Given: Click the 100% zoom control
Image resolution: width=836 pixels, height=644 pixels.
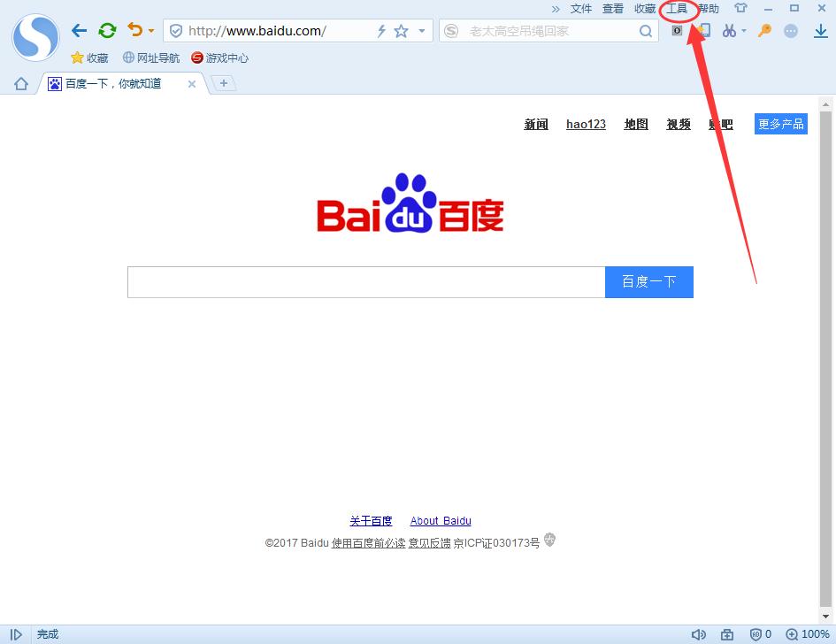Looking at the screenshot, I should 807,634.
